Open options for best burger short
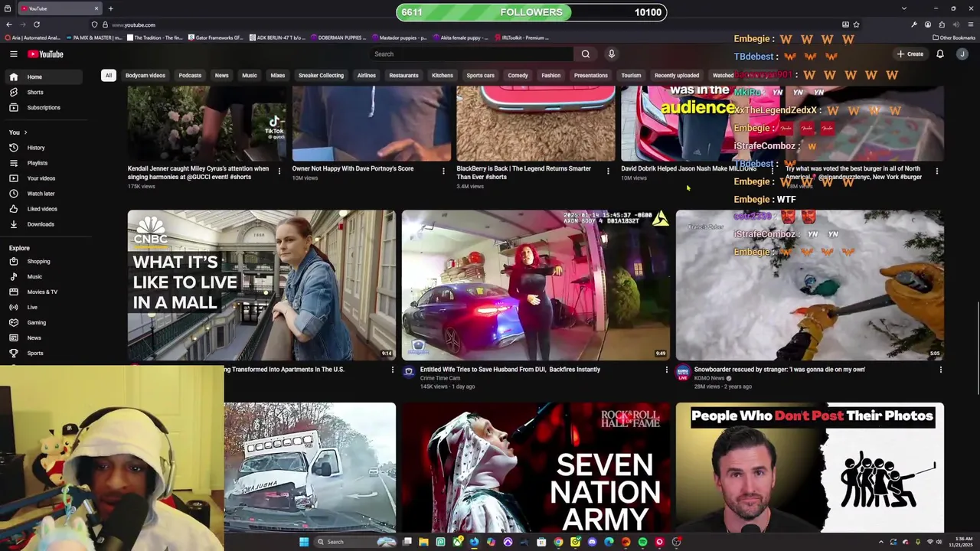 pyautogui.click(x=936, y=171)
